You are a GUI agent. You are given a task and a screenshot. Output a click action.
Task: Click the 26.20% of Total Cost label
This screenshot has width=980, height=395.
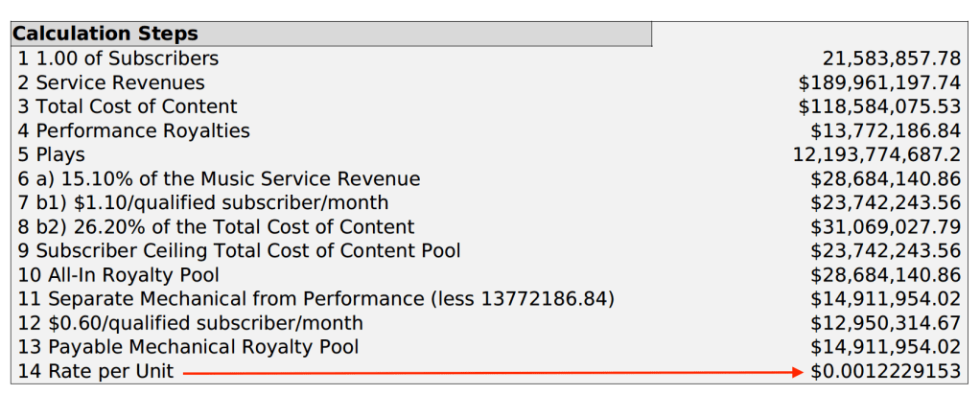pos(216,226)
